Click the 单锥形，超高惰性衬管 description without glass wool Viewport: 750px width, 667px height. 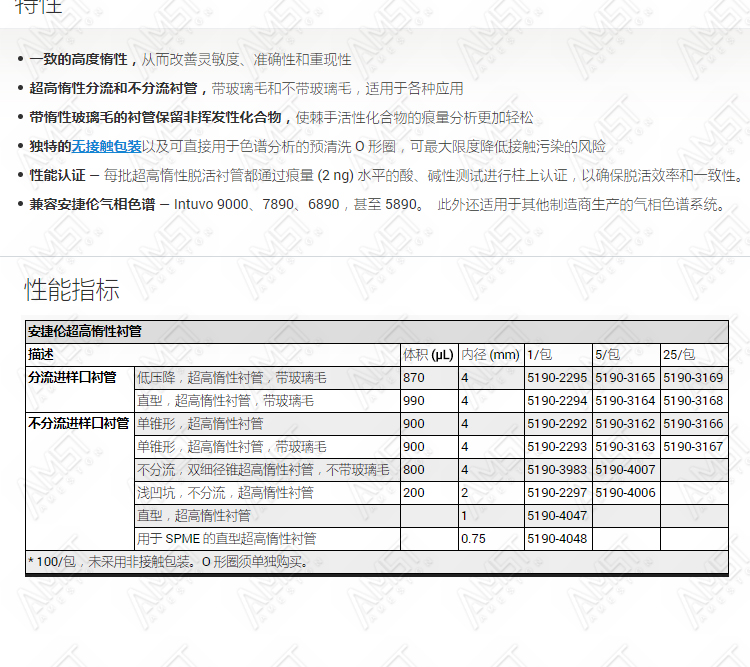(x=200, y=424)
